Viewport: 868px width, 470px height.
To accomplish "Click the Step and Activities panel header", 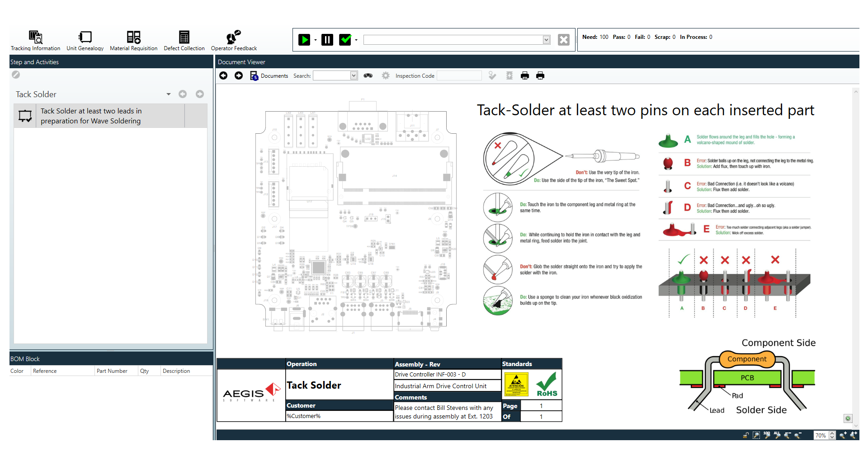I will pyautogui.click(x=111, y=62).
